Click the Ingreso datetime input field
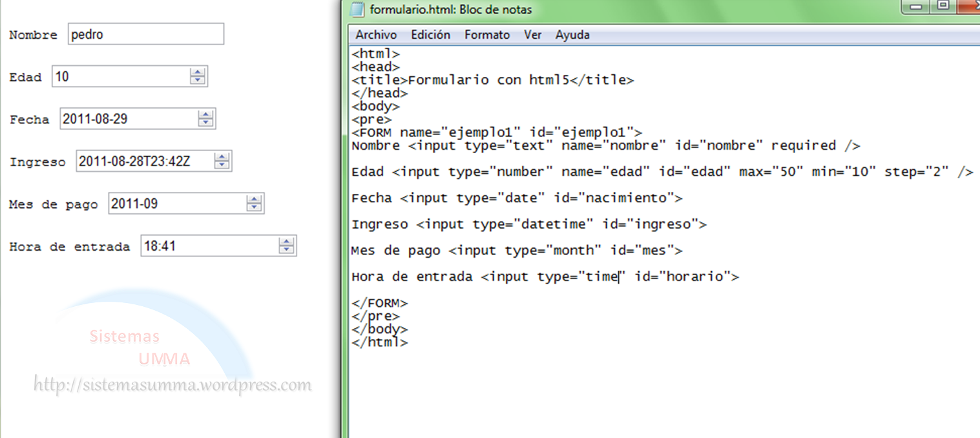This screenshot has width=980, height=438. (x=144, y=162)
